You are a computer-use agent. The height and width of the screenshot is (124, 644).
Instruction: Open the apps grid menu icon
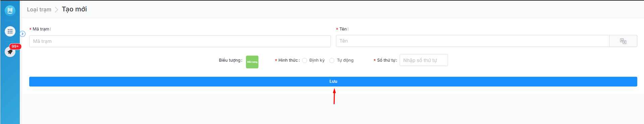[10, 32]
